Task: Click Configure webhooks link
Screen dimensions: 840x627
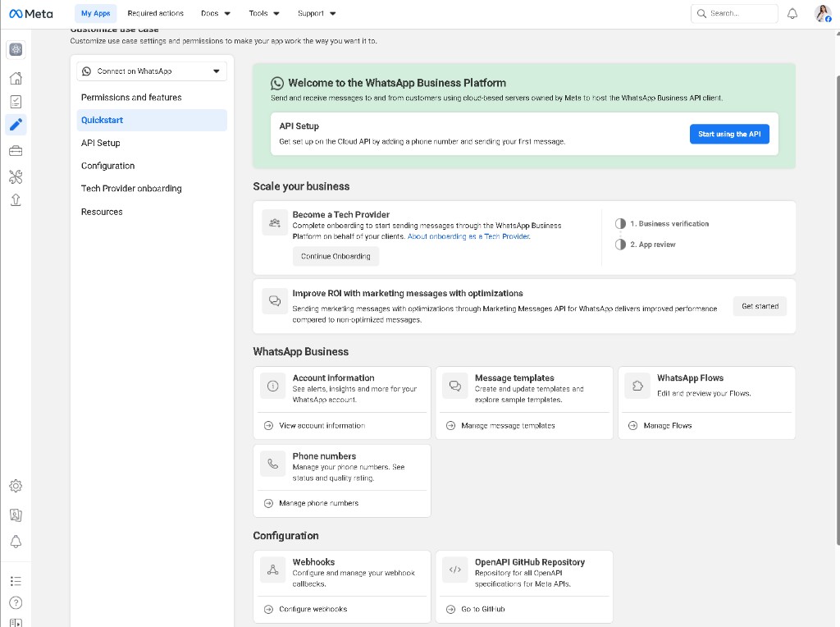Action: 313,609
